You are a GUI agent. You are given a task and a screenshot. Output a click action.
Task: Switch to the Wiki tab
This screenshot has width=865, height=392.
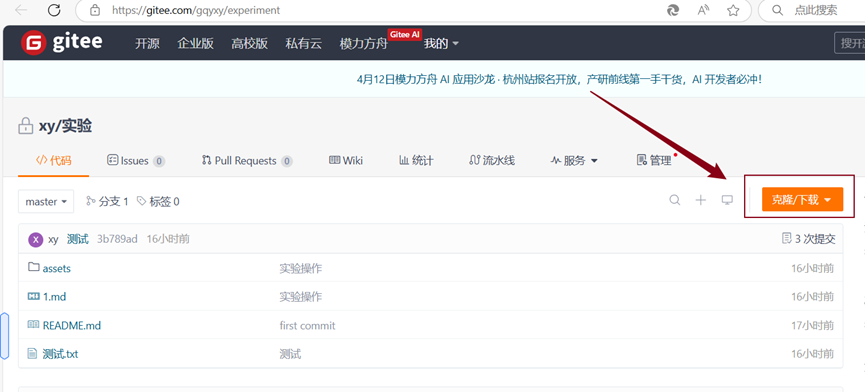tap(346, 161)
